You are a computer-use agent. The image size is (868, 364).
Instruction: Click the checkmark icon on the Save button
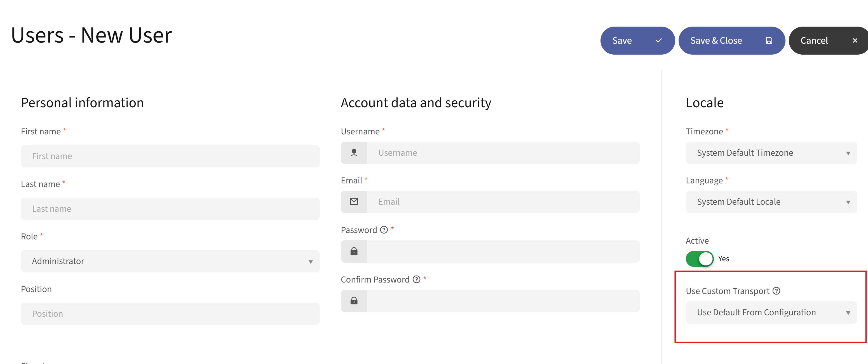[658, 40]
